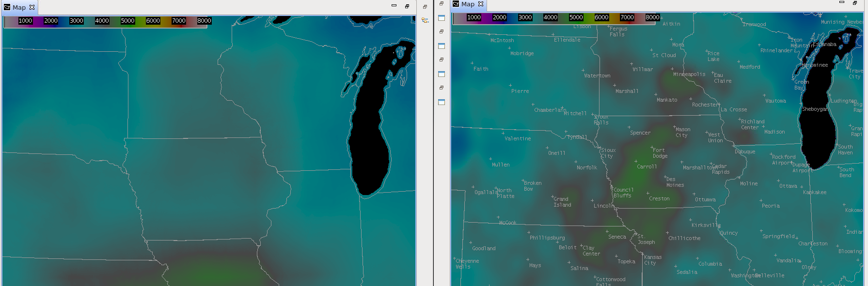This screenshot has height=286, width=868.
Task: Click the Mankato city label
Action: (667, 100)
